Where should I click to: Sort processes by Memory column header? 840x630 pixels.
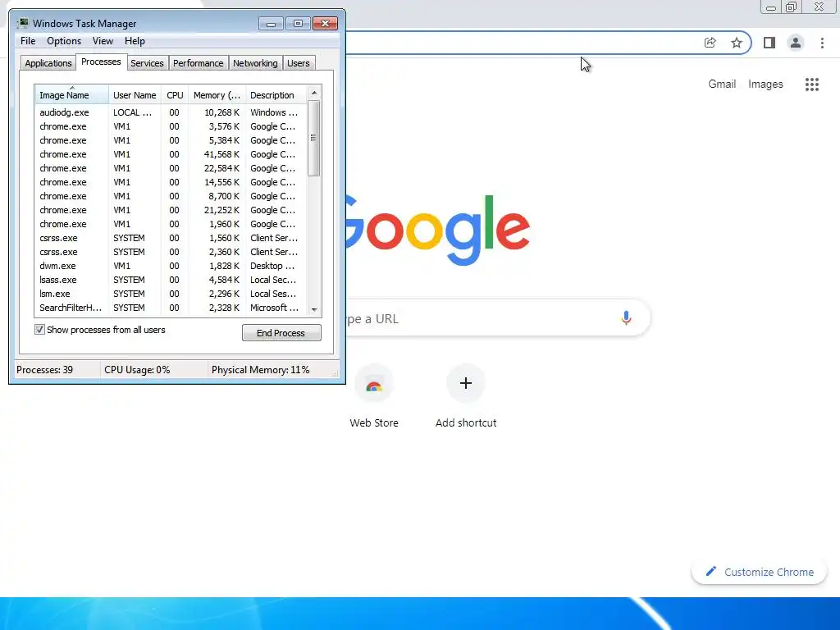217,95
